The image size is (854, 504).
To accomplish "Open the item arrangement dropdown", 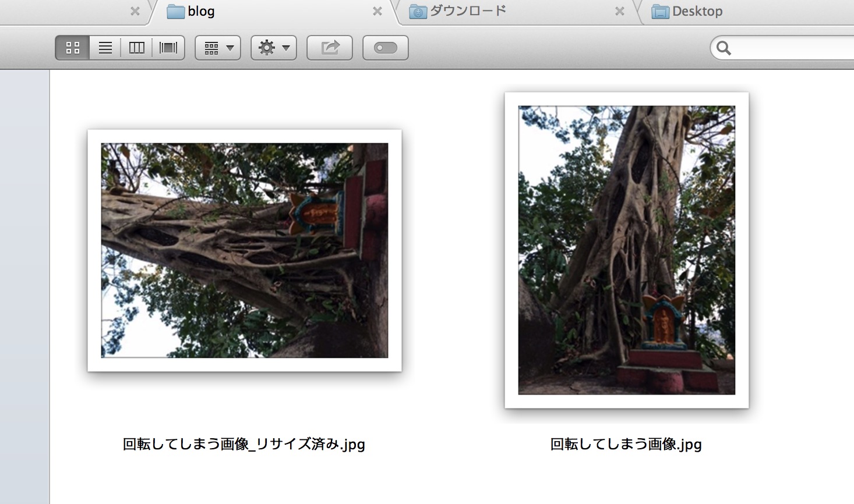I will click(x=218, y=48).
